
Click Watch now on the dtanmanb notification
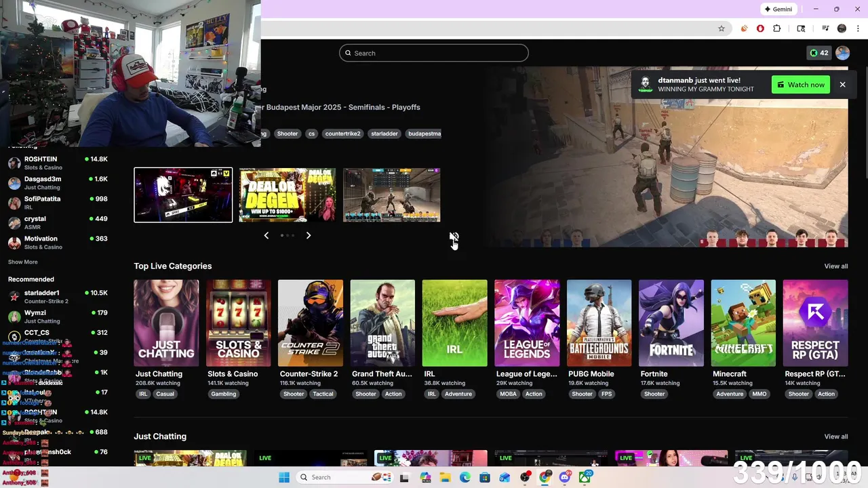click(801, 85)
